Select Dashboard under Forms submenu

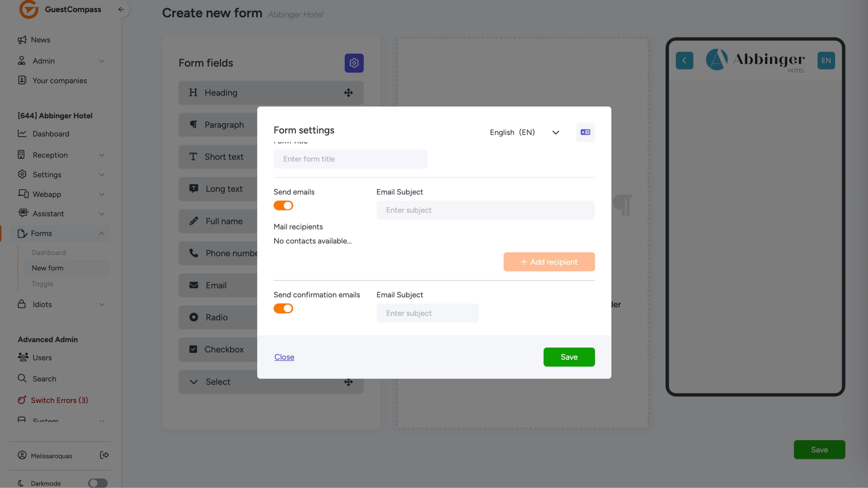(x=48, y=252)
